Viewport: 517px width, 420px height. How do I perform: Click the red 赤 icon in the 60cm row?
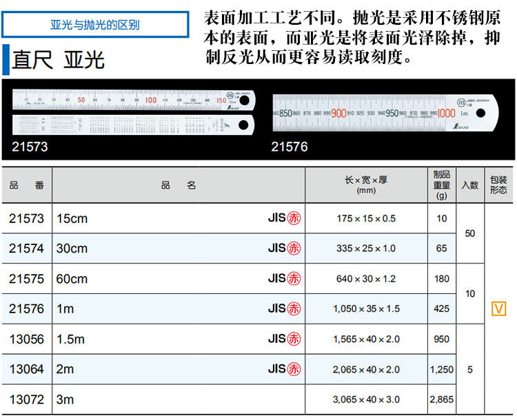[x=294, y=278]
